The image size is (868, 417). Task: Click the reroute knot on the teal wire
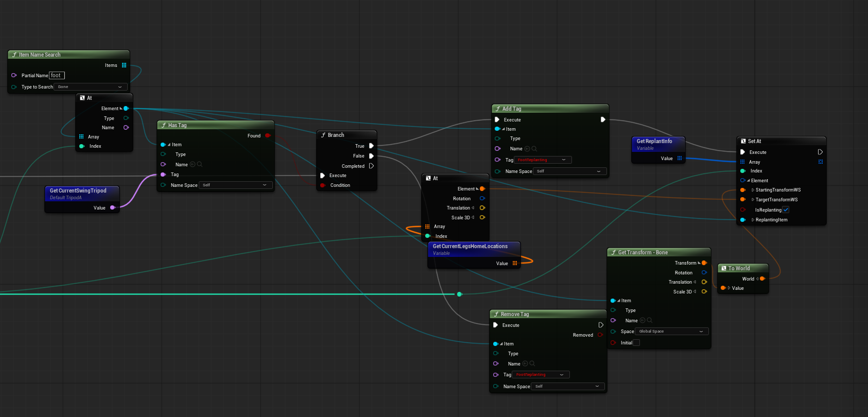(460, 294)
